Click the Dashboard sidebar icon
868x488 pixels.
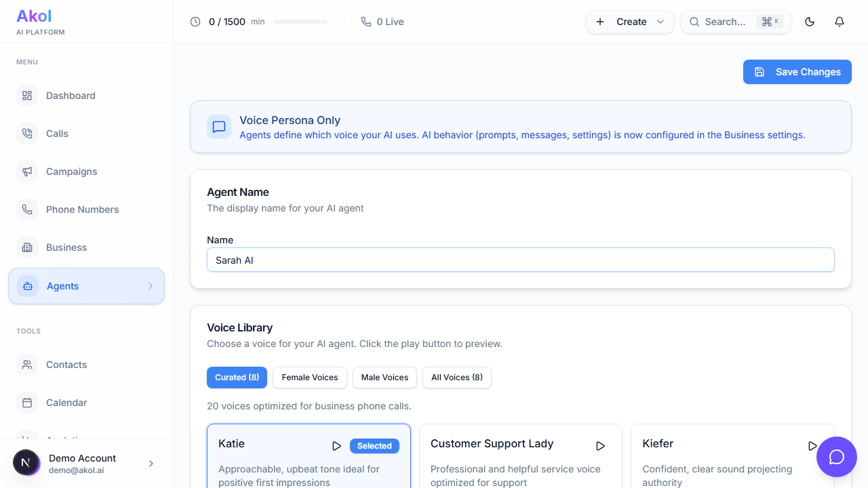point(27,96)
